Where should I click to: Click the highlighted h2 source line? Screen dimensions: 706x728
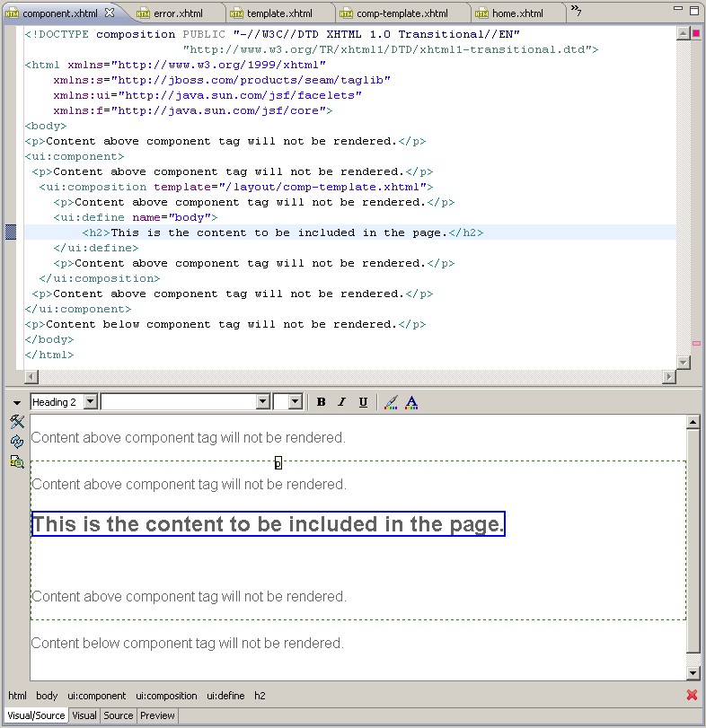(350, 232)
